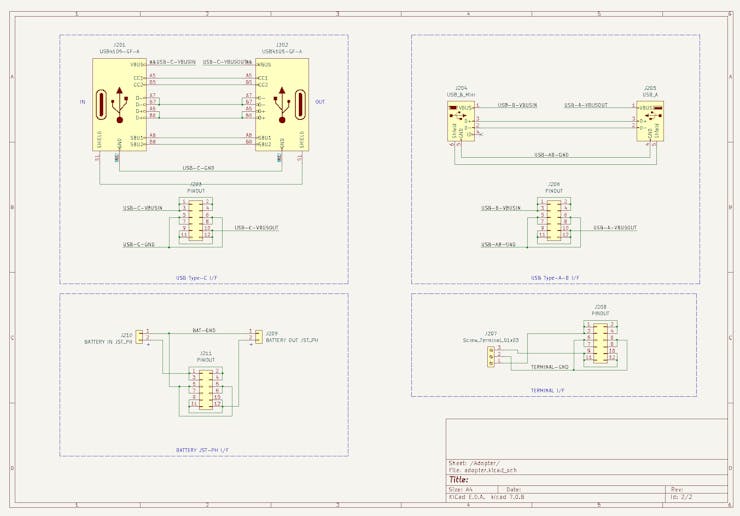Click the 'BATTERY IN JST_PH' value text
This screenshot has height=516, width=740.
[108, 341]
